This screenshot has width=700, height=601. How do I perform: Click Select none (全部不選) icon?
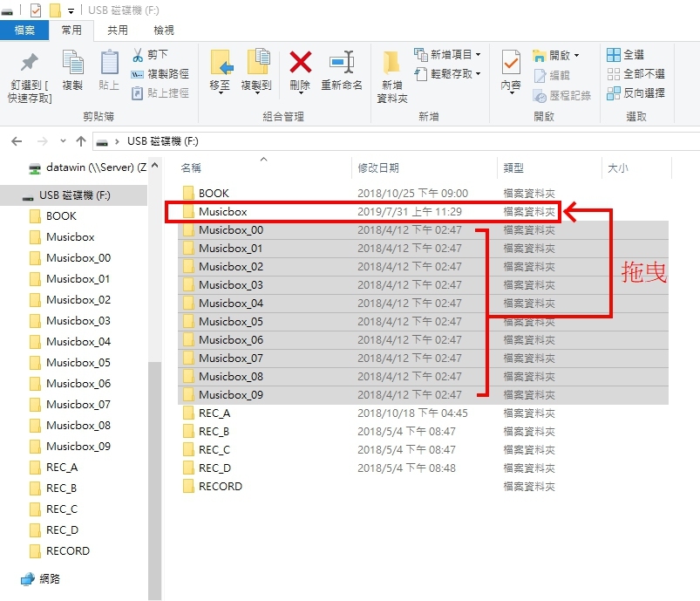point(614,74)
